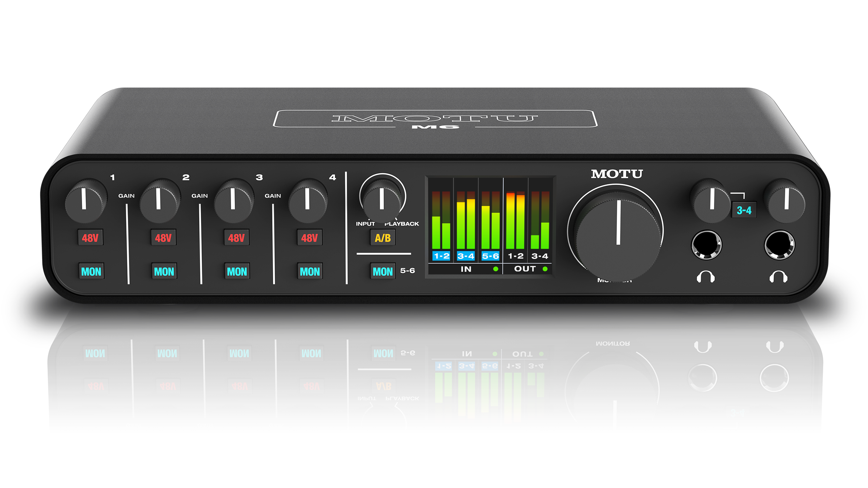This screenshot has height=488, width=868.
Task: Click the A/B monitor select button
Action: coord(383,238)
